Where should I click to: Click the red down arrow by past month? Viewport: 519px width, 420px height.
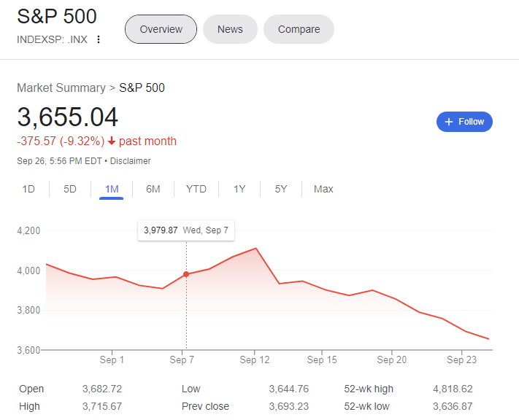(112, 141)
